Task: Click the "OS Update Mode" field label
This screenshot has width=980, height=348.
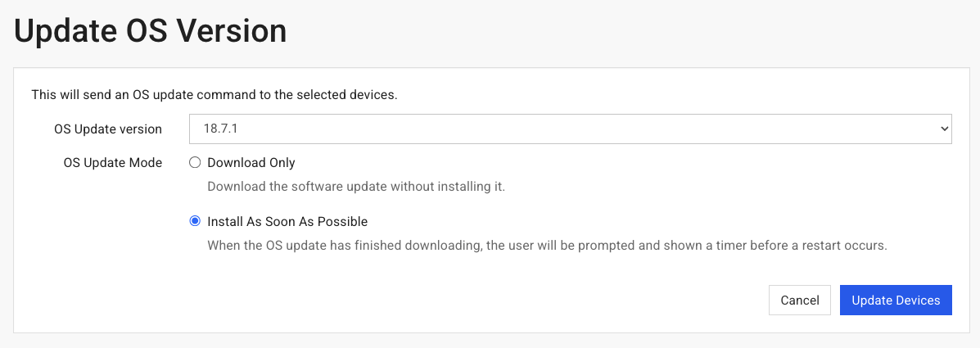Action: pos(113,162)
